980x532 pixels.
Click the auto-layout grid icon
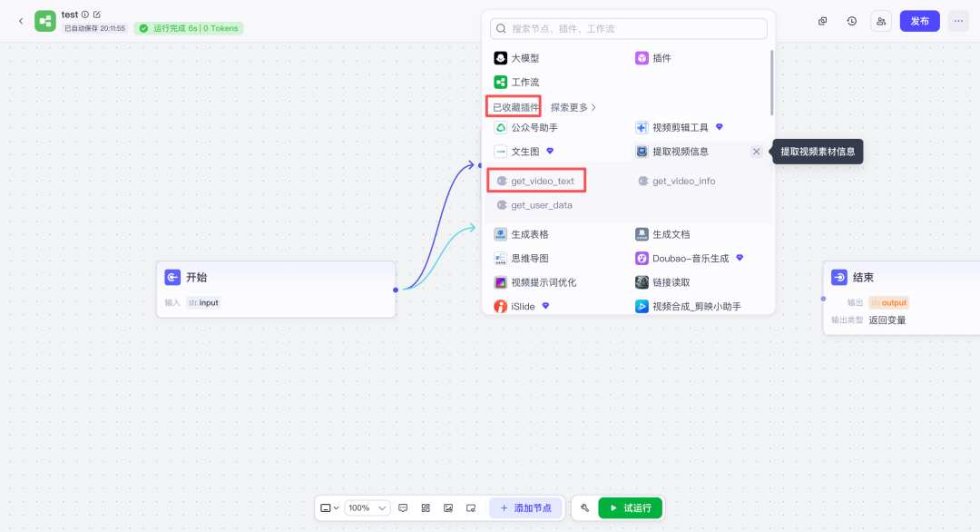coord(426,508)
